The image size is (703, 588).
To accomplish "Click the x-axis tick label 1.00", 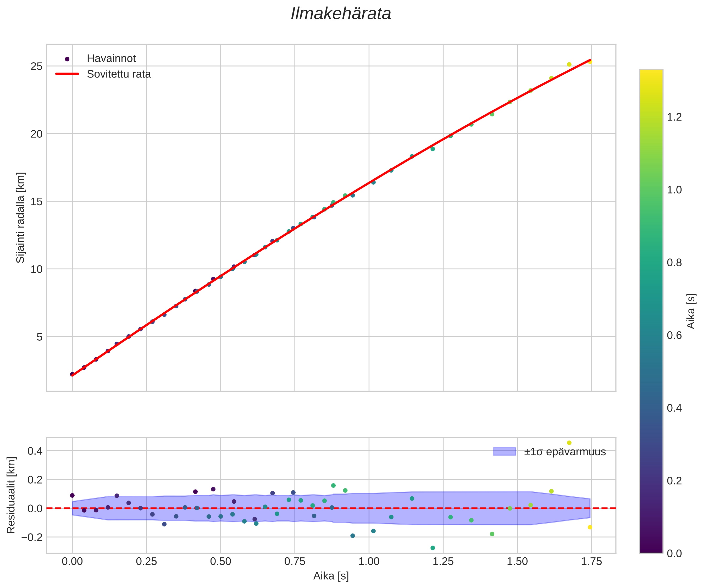I will 369,562.
